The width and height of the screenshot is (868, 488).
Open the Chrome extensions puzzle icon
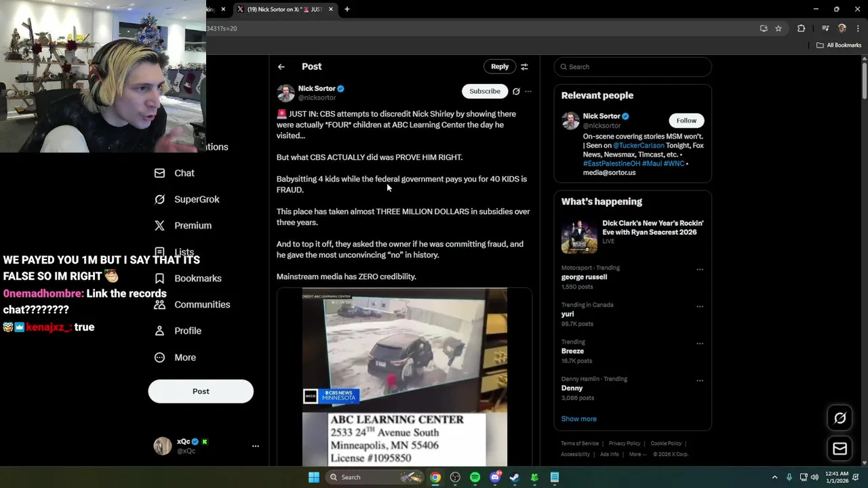click(802, 28)
